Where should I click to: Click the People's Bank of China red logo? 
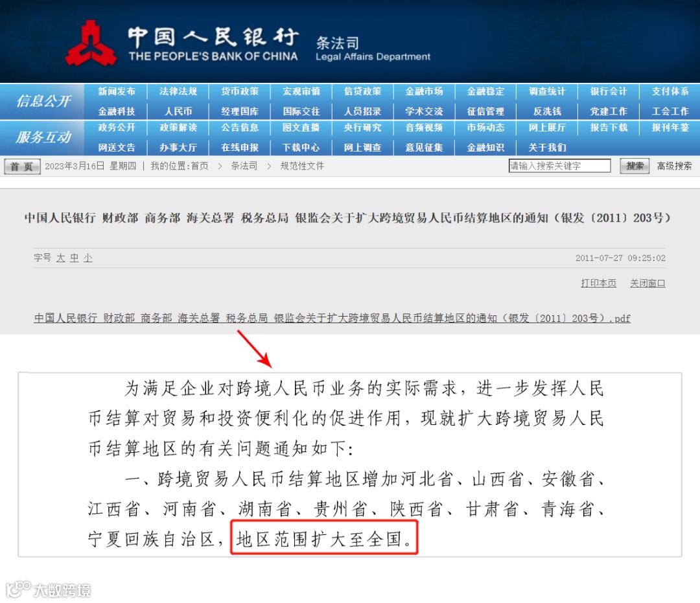coord(91,43)
